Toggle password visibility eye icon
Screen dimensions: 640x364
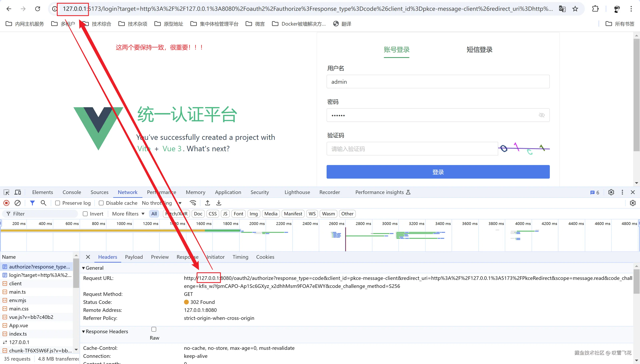pos(542,115)
